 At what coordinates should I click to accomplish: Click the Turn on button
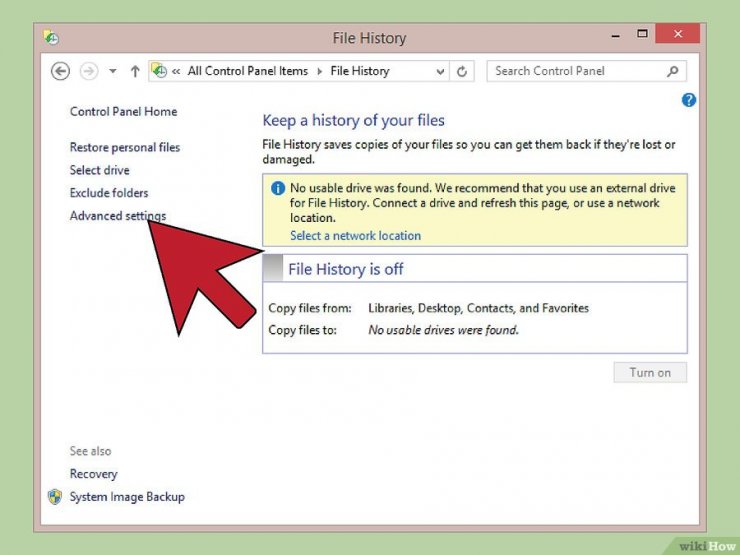pyautogui.click(x=650, y=372)
